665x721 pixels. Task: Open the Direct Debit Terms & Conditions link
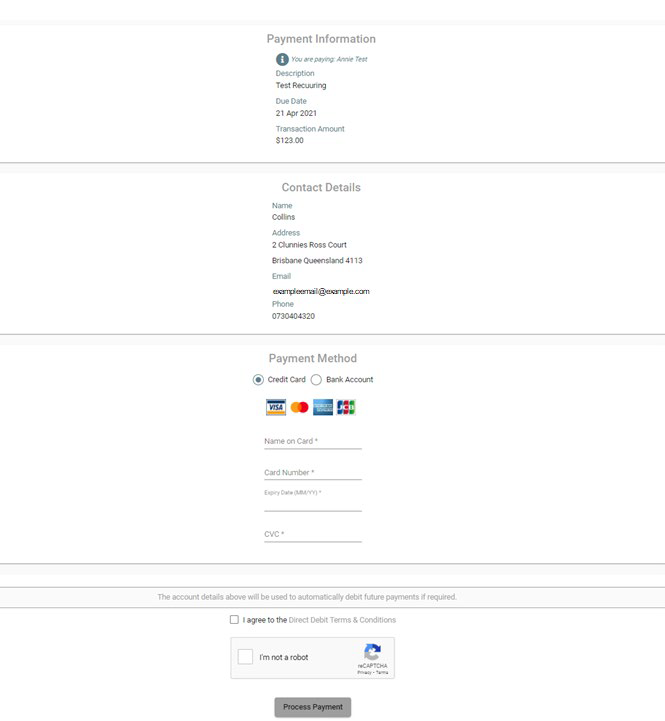(342, 620)
